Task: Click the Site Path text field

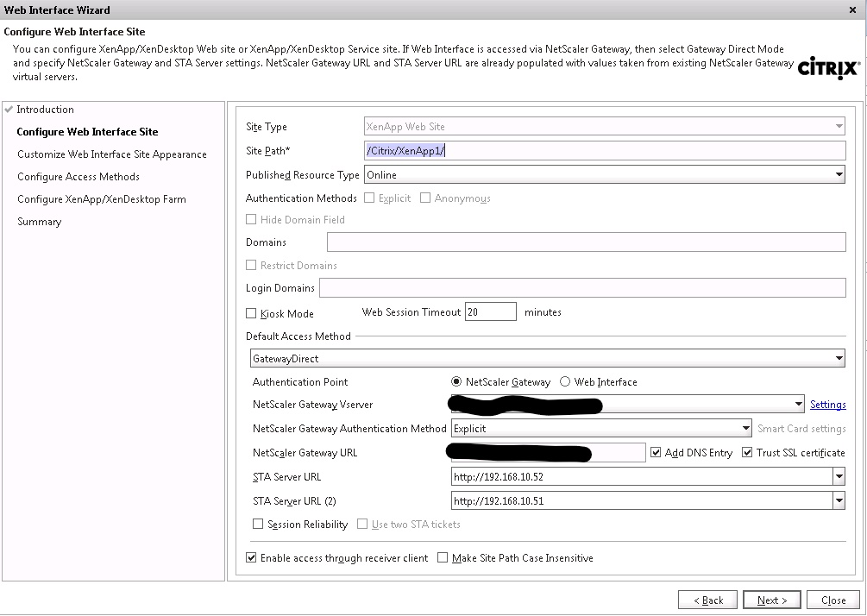Action: pyautogui.click(x=604, y=151)
